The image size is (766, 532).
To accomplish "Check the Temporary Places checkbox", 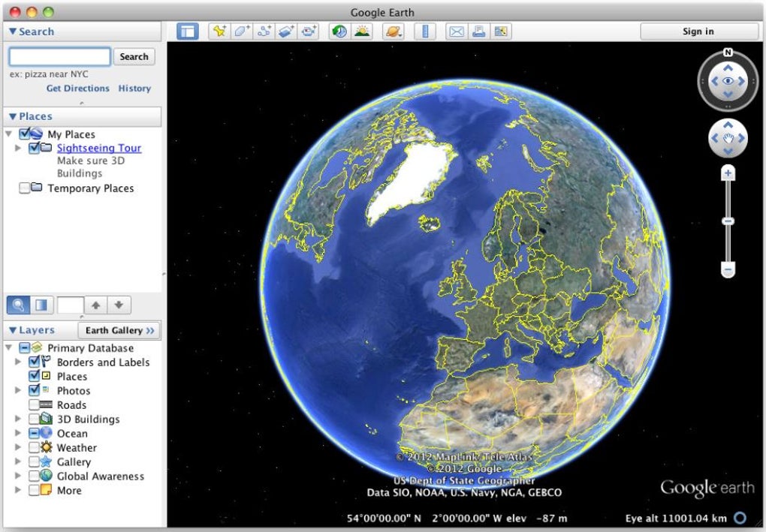I will [x=25, y=188].
